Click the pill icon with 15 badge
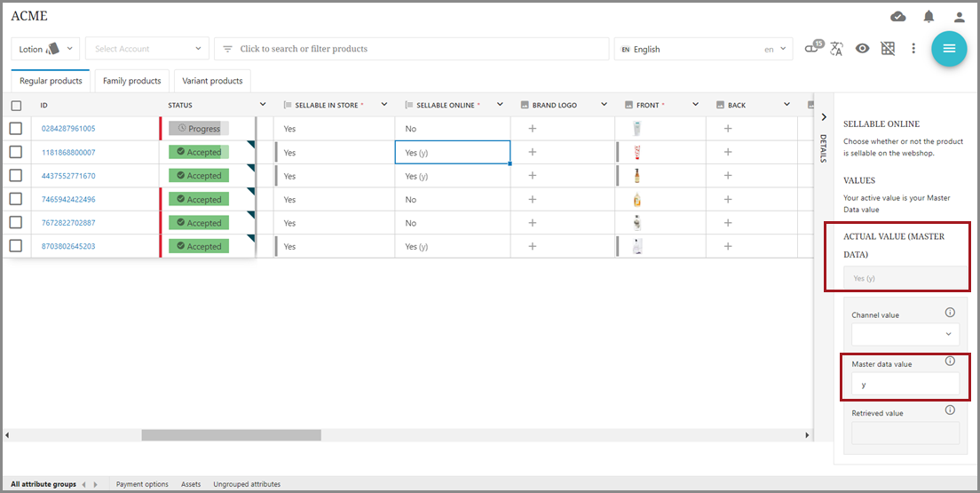 [x=812, y=48]
